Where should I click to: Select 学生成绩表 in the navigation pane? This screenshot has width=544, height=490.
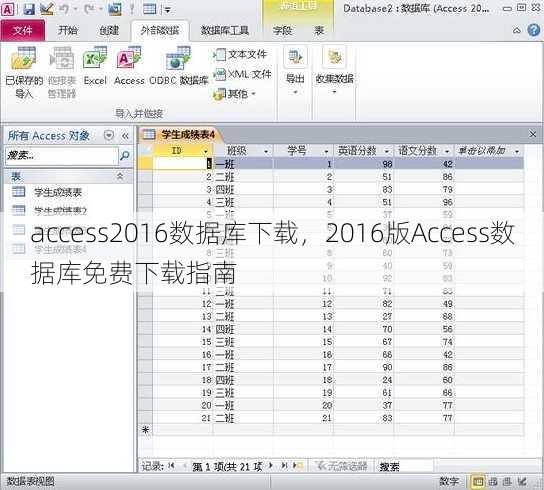coord(58,192)
